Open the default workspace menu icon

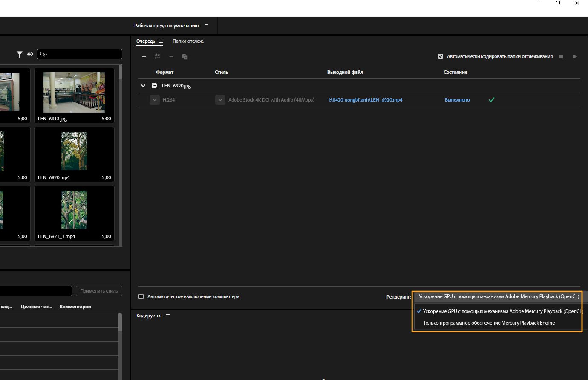point(206,26)
